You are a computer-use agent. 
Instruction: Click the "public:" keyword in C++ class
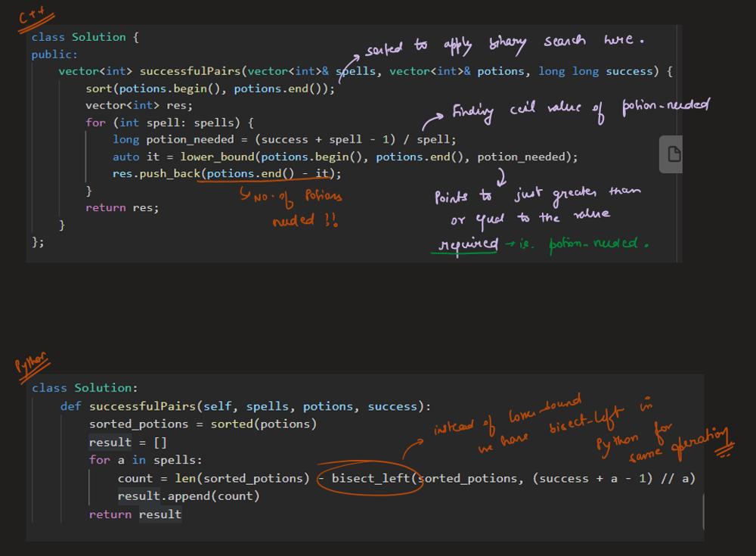click(x=54, y=54)
